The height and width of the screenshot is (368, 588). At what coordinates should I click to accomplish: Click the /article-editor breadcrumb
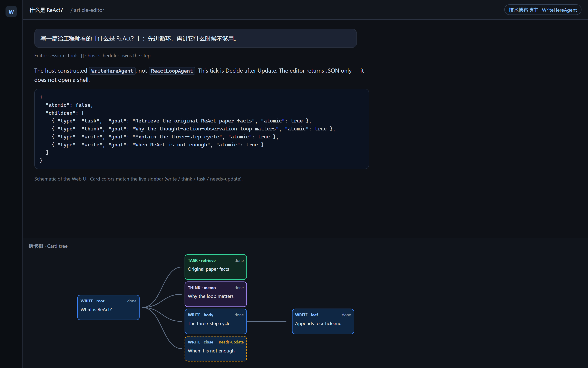[x=87, y=10]
